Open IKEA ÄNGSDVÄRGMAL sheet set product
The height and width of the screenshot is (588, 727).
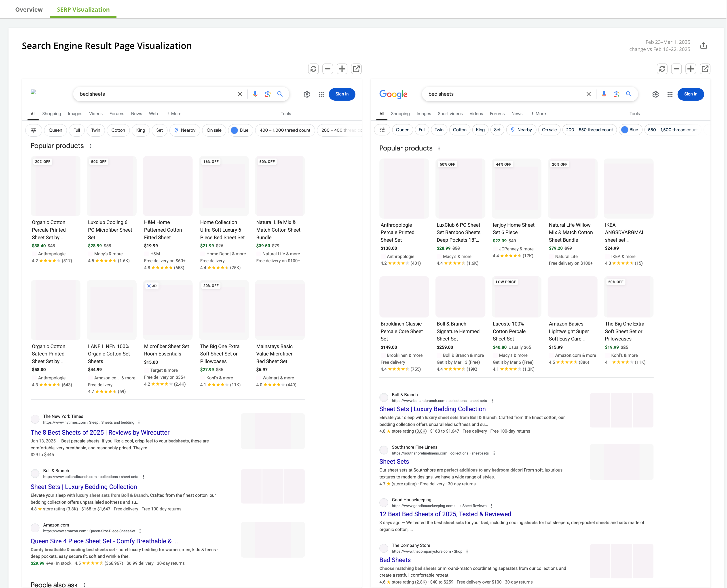(x=628, y=212)
